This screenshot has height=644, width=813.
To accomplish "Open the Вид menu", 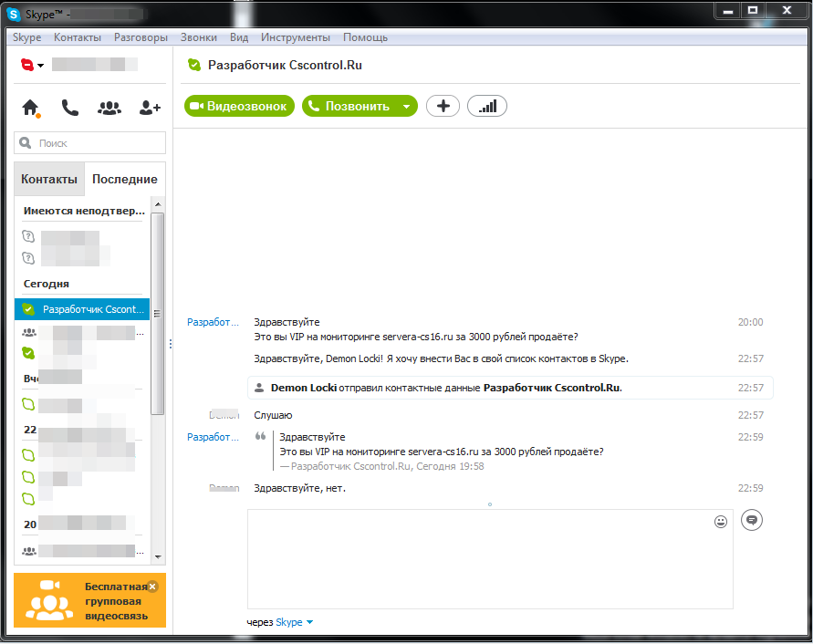I will (239, 37).
